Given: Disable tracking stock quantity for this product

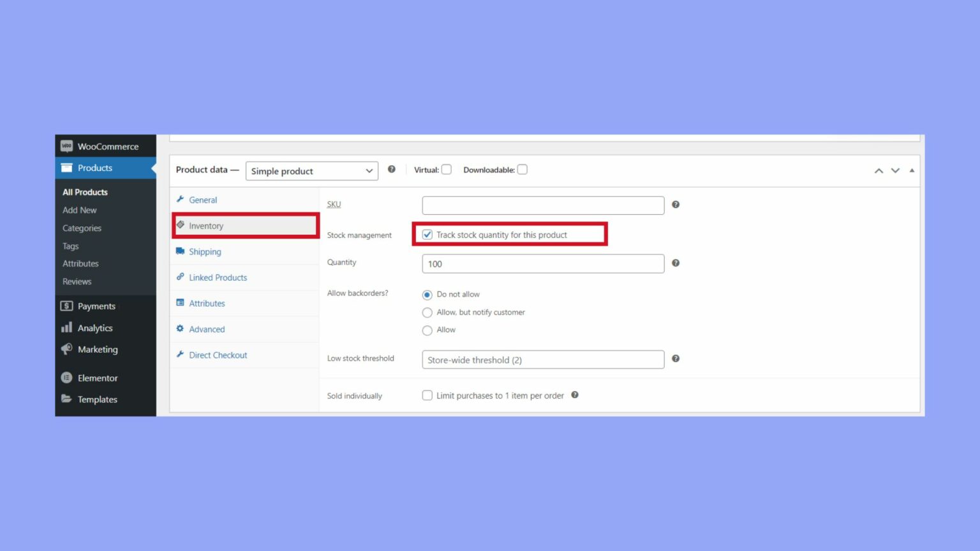Looking at the screenshot, I should (x=427, y=235).
